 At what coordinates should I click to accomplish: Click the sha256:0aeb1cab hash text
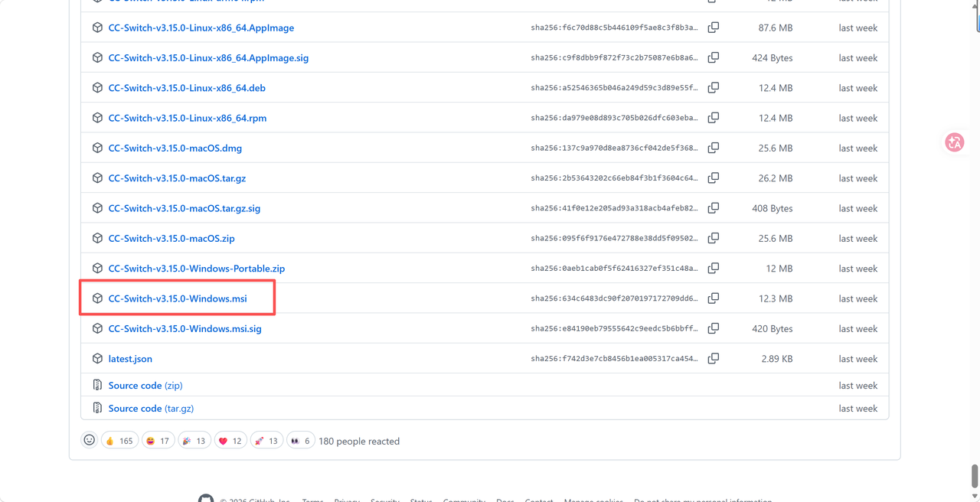click(614, 269)
